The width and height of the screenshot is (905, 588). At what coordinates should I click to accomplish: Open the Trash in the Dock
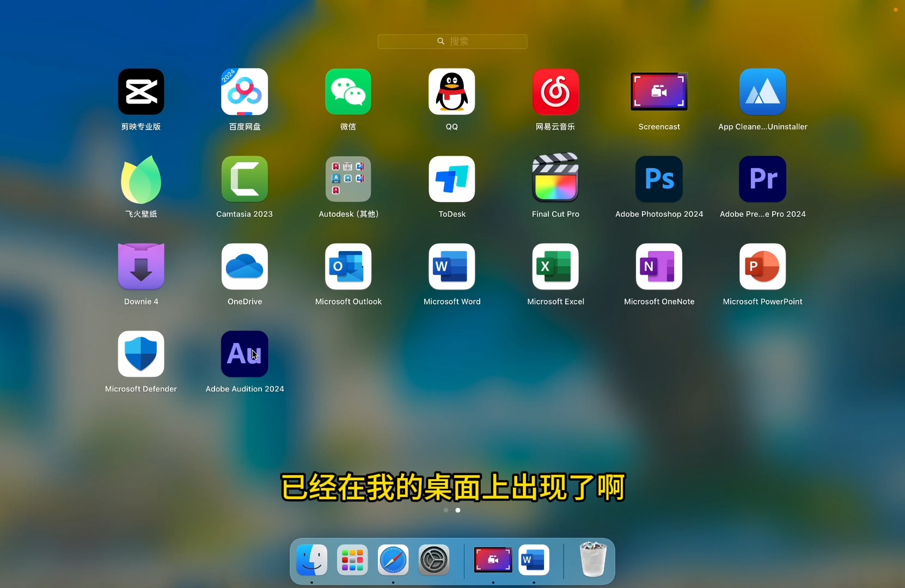[593, 559]
